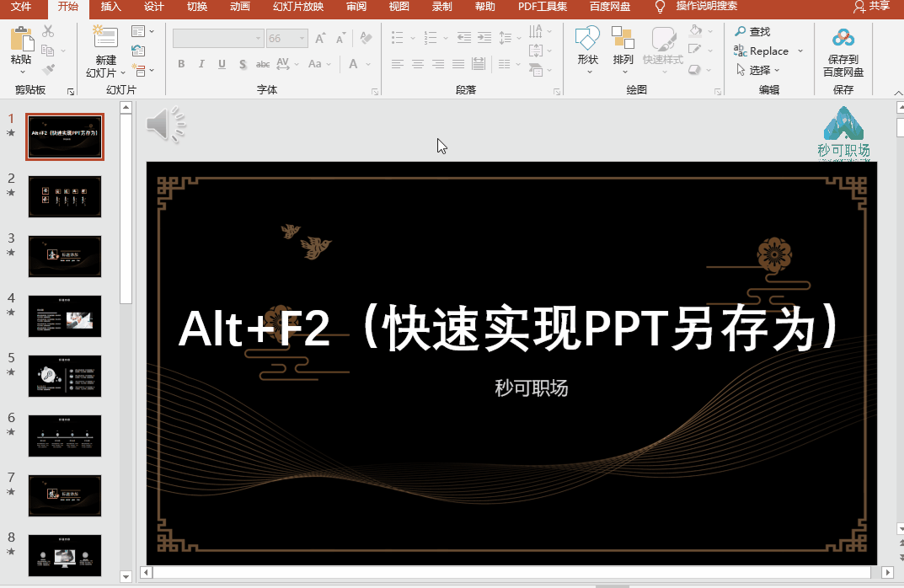Open the Shapes (形状) gallery icon

point(586,38)
